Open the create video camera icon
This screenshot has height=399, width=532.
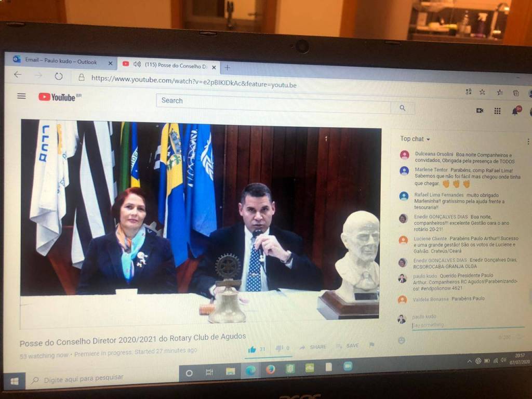(x=480, y=111)
